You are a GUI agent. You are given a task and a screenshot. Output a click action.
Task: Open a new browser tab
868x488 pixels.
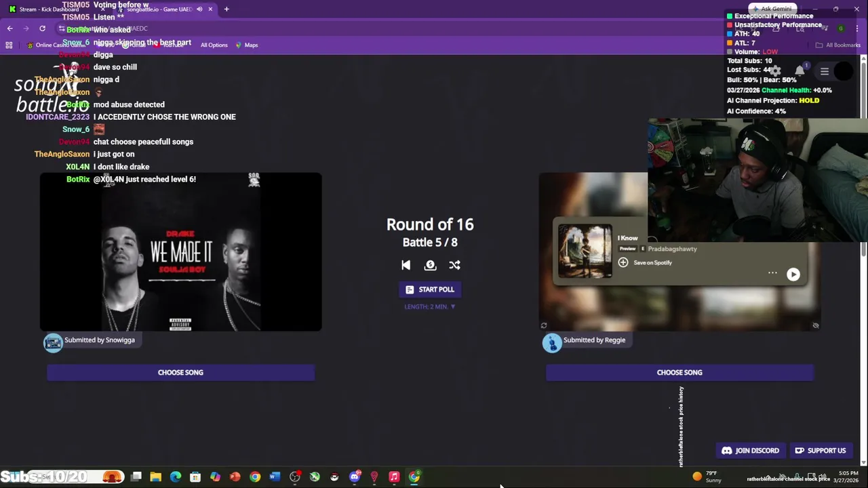click(x=226, y=9)
